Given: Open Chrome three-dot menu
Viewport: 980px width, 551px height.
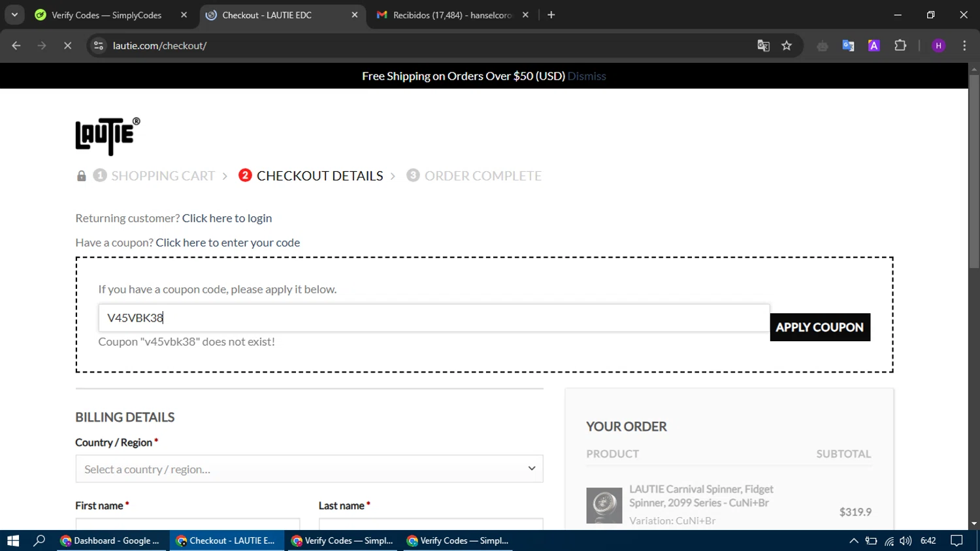Looking at the screenshot, I should [964, 46].
